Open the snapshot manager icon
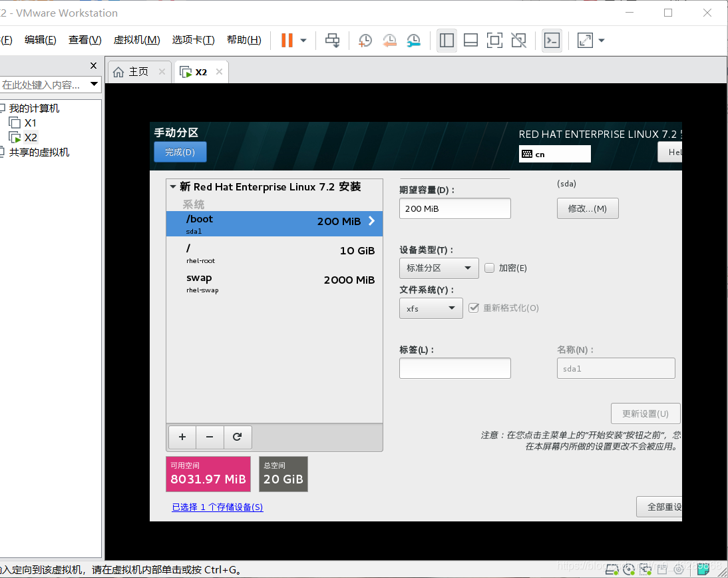This screenshot has height=578, width=728. (x=413, y=41)
